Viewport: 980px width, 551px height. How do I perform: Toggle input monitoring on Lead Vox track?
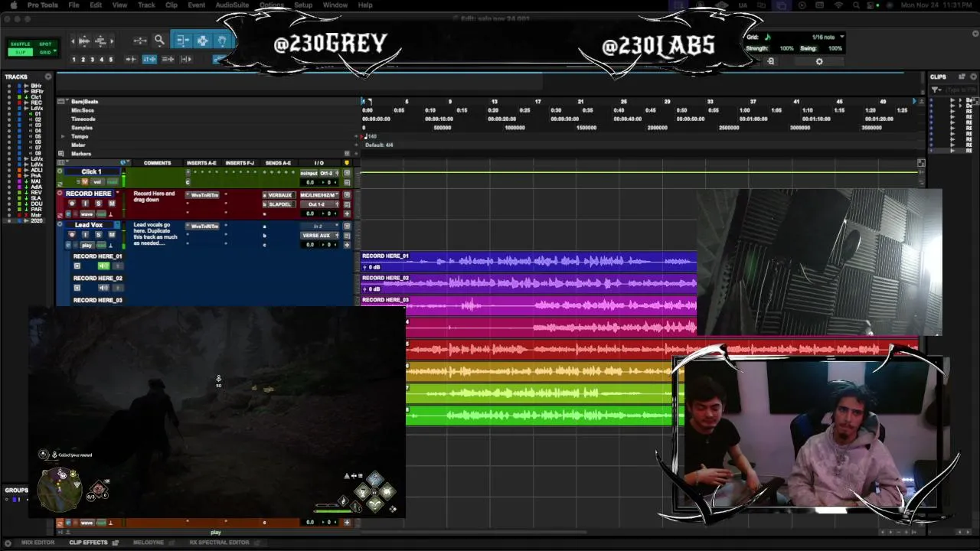[x=85, y=235]
